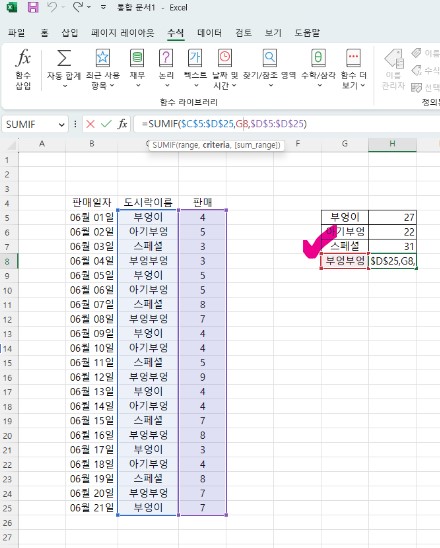This screenshot has height=548, width=440.
Task: Click cell D16 with value 9
Action: [x=202, y=377]
